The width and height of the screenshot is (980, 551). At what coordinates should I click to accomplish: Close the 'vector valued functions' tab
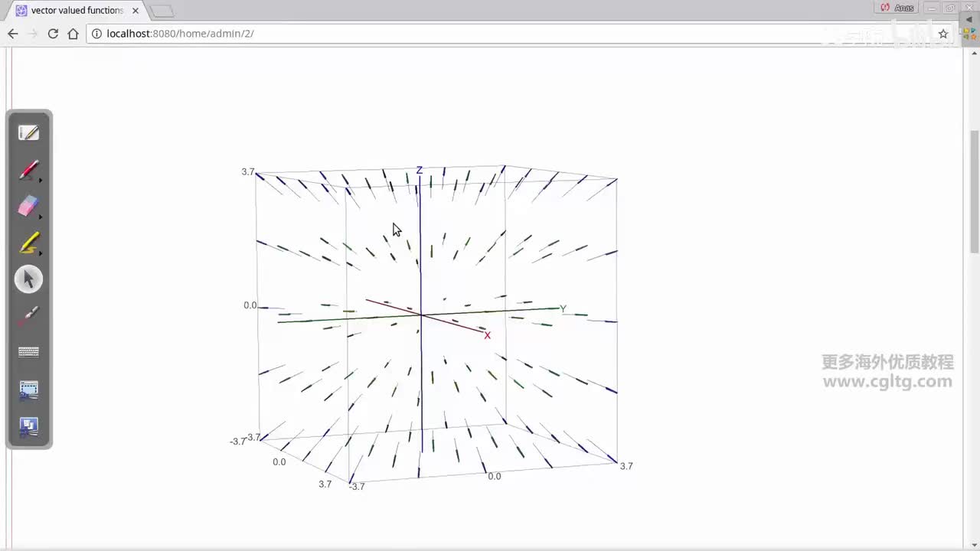(136, 11)
